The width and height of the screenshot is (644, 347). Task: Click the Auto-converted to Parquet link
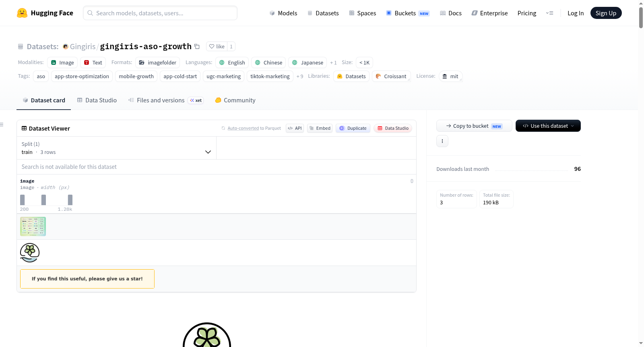tap(243, 128)
